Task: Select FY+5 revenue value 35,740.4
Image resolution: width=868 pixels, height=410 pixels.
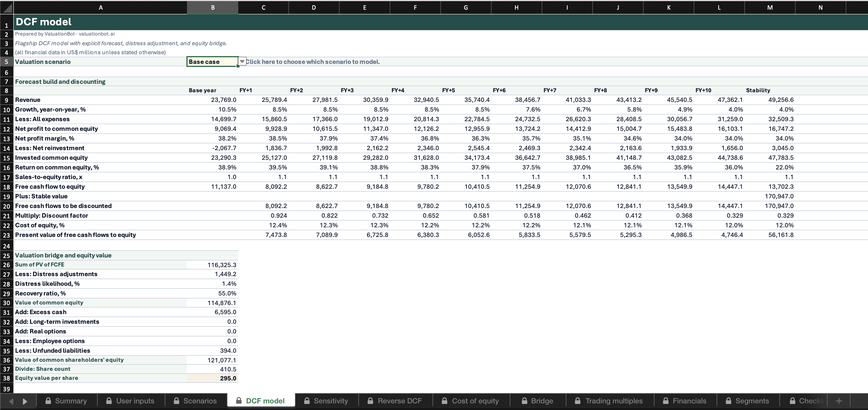Action: pos(466,100)
